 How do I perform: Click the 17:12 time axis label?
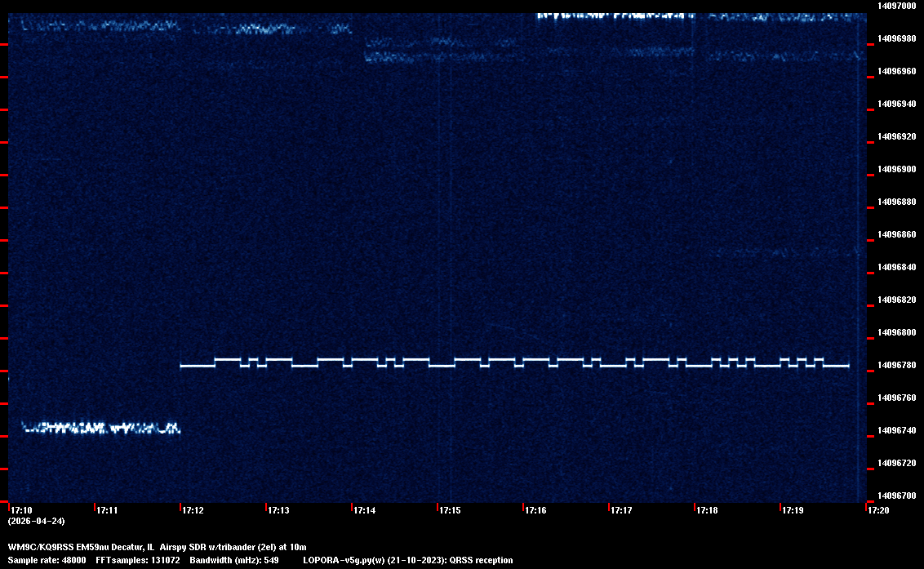[x=193, y=510]
